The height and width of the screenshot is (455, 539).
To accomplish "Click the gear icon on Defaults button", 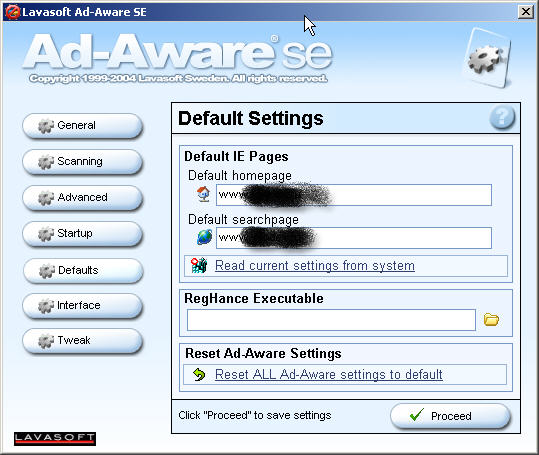I will tap(47, 271).
